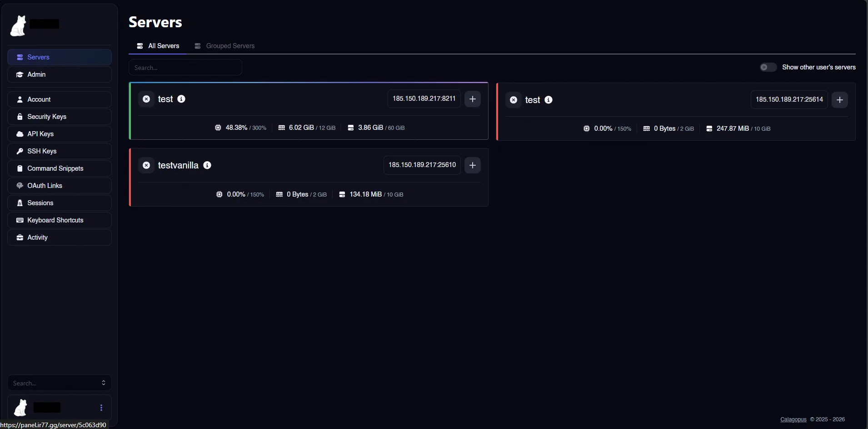Click the plus icon beside 185.150.189.217:25614

coord(839,100)
